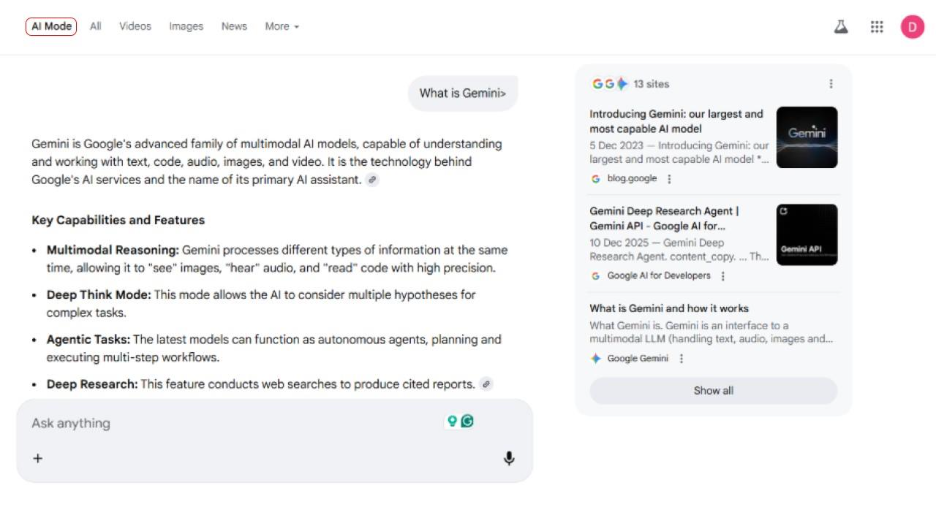Click the microphone voice input icon
The image size is (936, 507).
[x=509, y=458]
